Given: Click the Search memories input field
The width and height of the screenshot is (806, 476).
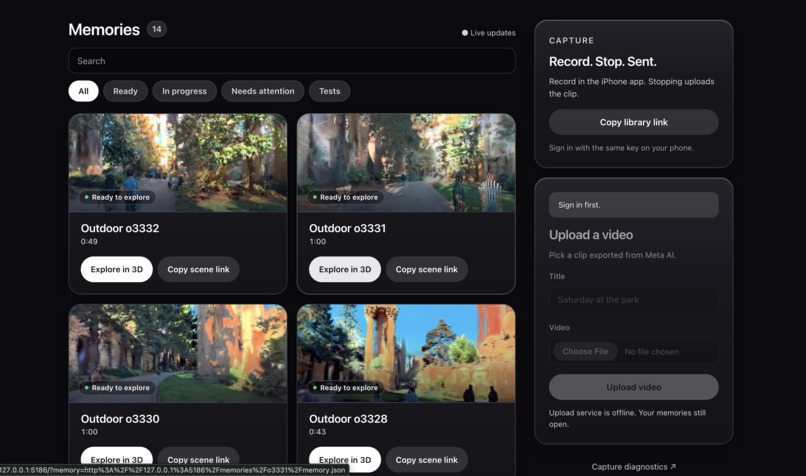Looking at the screenshot, I should [x=292, y=61].
